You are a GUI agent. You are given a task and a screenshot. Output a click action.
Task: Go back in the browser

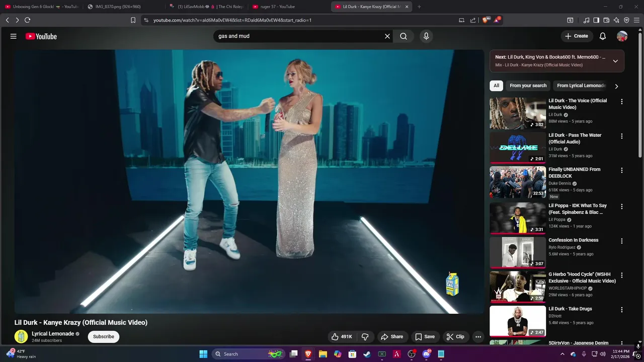[7, 20]
